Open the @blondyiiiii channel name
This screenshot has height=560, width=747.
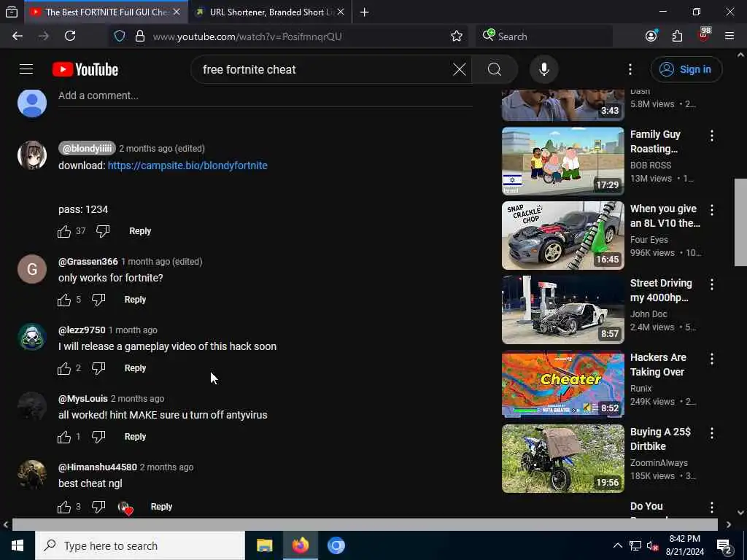pyautogui.click(x=88, y=149)
